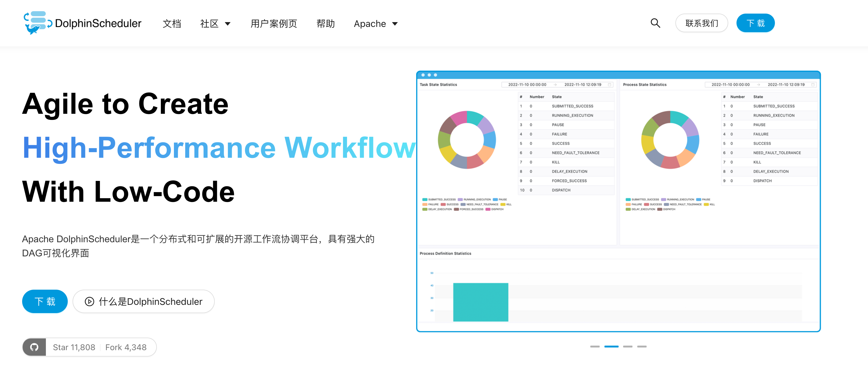This screenshot has width=868, height=372.
Task: Click the active blue carousel indicator
Action: (x=611, y=346)
